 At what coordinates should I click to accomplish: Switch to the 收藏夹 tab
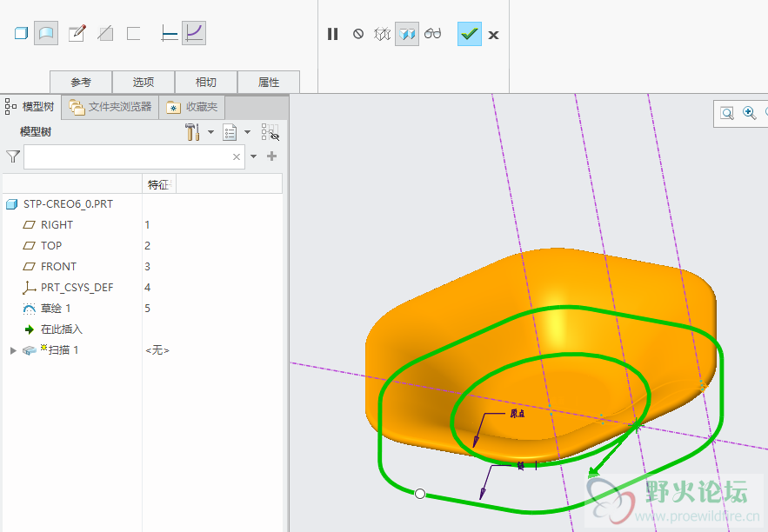pos(192,107)
